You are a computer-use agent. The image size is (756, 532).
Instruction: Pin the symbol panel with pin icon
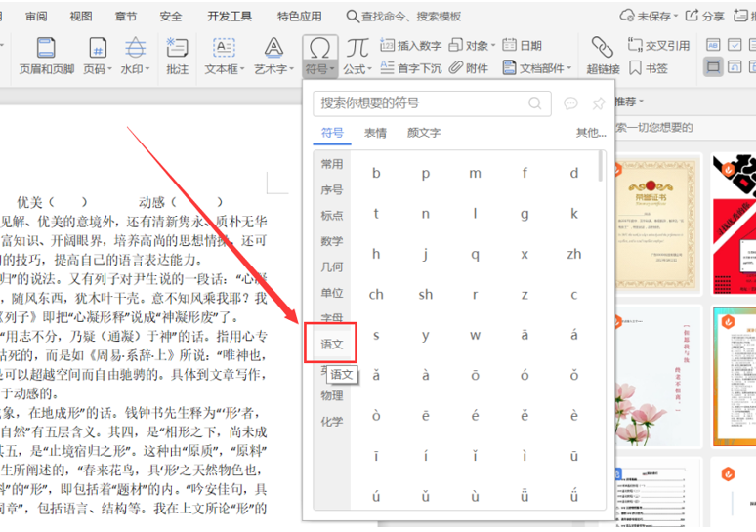[599, 103]
